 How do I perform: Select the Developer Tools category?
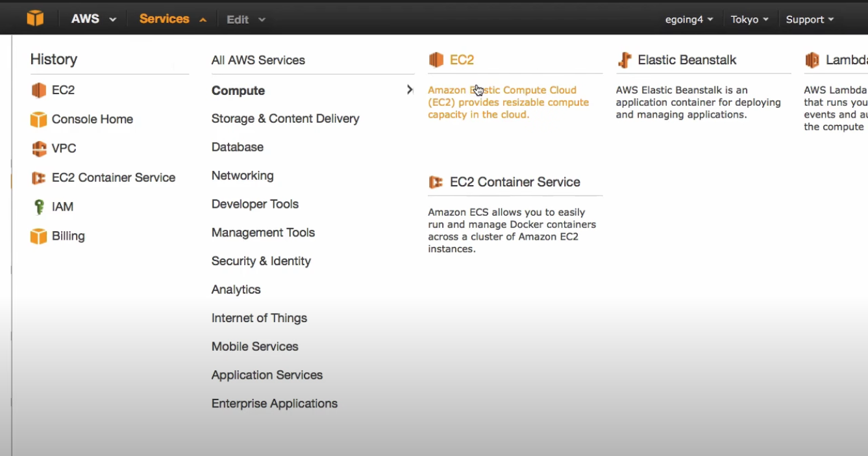click(x=255, y=204)
